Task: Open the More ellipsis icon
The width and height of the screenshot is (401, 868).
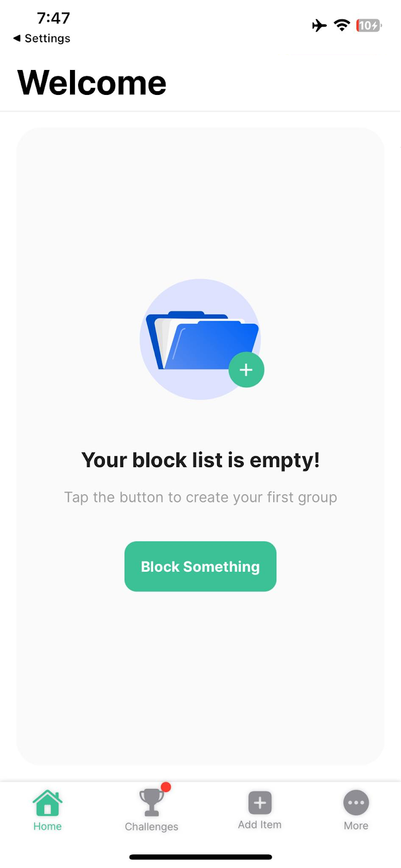Action: 355,802
